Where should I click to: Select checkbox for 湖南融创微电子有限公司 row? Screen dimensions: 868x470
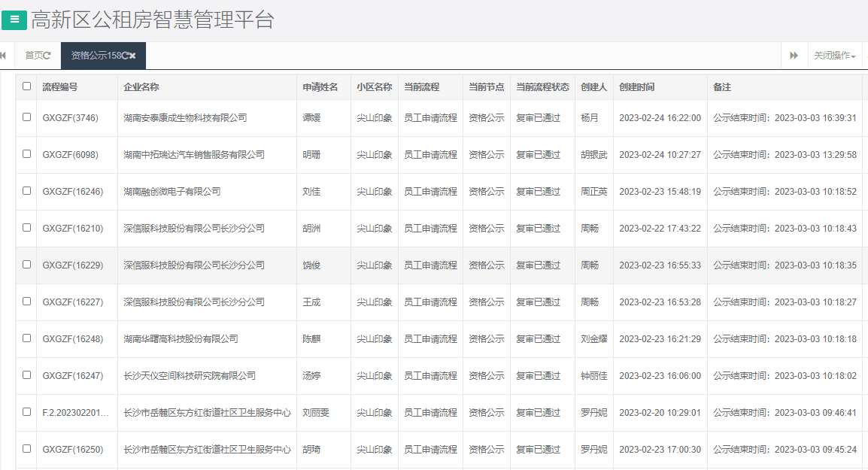click(x=26, y=191)
